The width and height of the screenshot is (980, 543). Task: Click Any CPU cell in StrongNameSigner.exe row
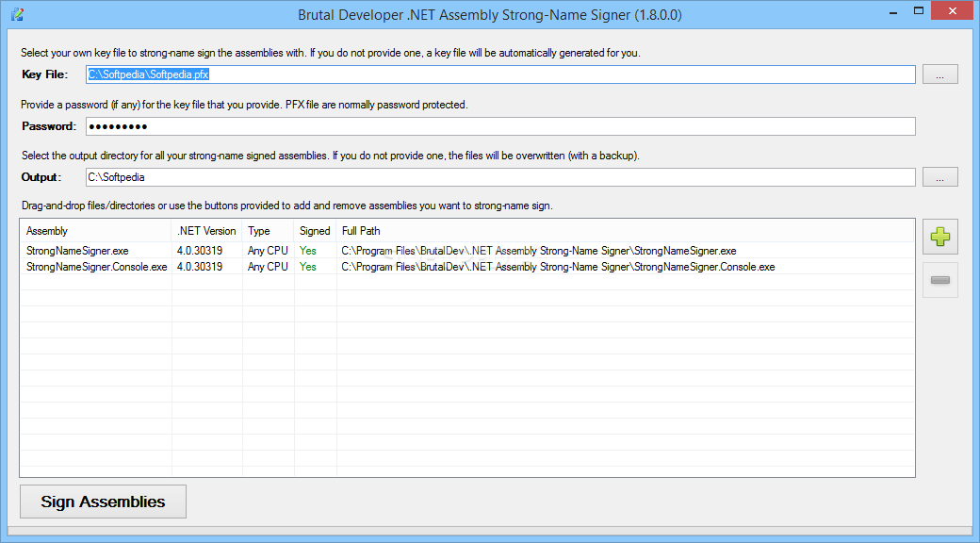[x=269, y=250]
